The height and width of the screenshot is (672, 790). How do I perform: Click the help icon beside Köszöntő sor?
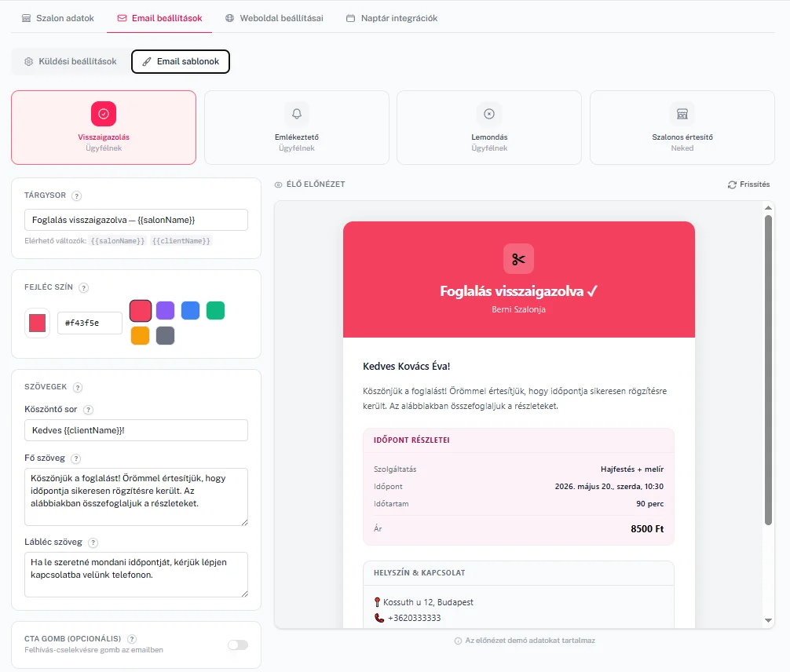click(x=88, y=410)
